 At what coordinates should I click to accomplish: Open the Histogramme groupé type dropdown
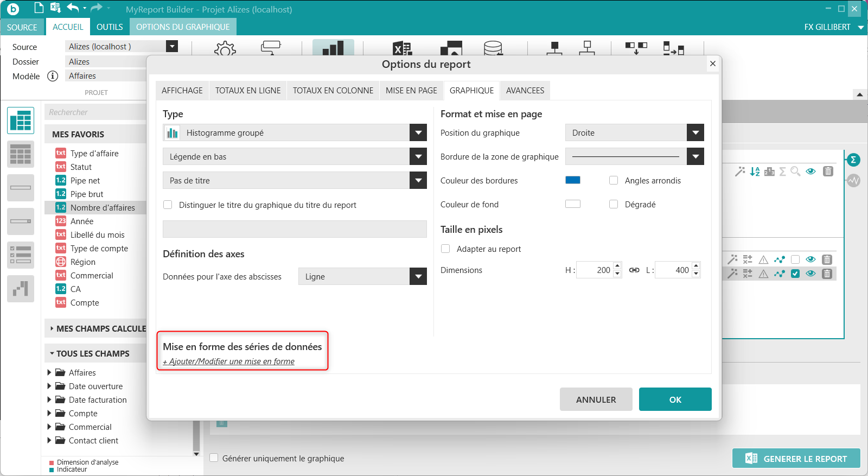point(418,132)
